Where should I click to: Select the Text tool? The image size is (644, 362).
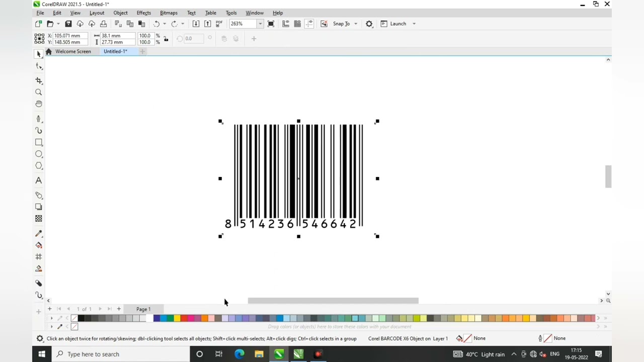click(x=39, y=180)
